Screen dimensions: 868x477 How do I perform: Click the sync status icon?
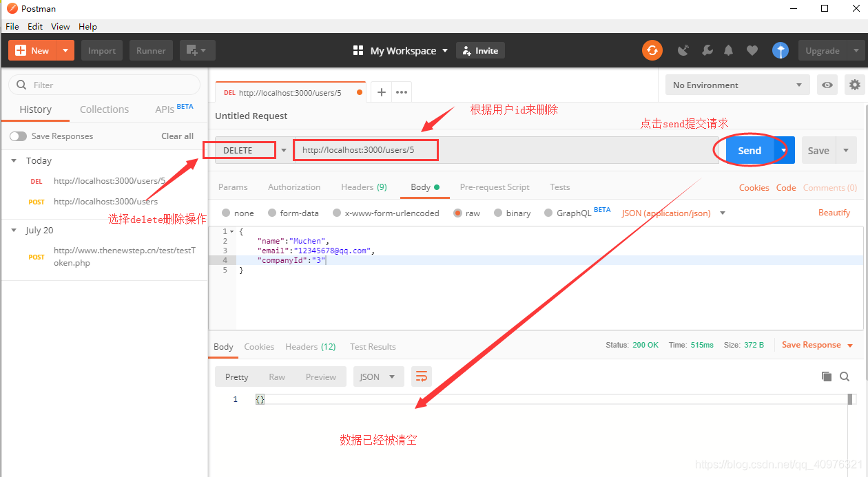tap(652, 50)
